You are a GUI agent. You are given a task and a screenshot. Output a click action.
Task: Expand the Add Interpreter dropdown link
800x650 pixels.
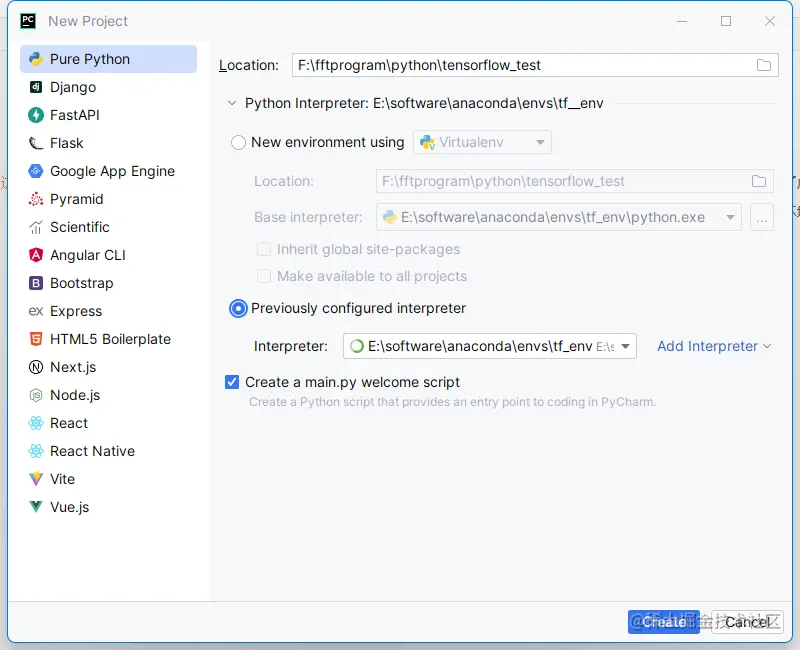pyautogui.click(x=714, y=346)
